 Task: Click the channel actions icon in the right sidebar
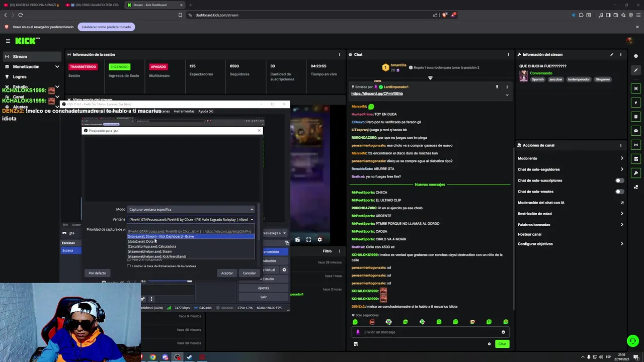tap(636, 159)
